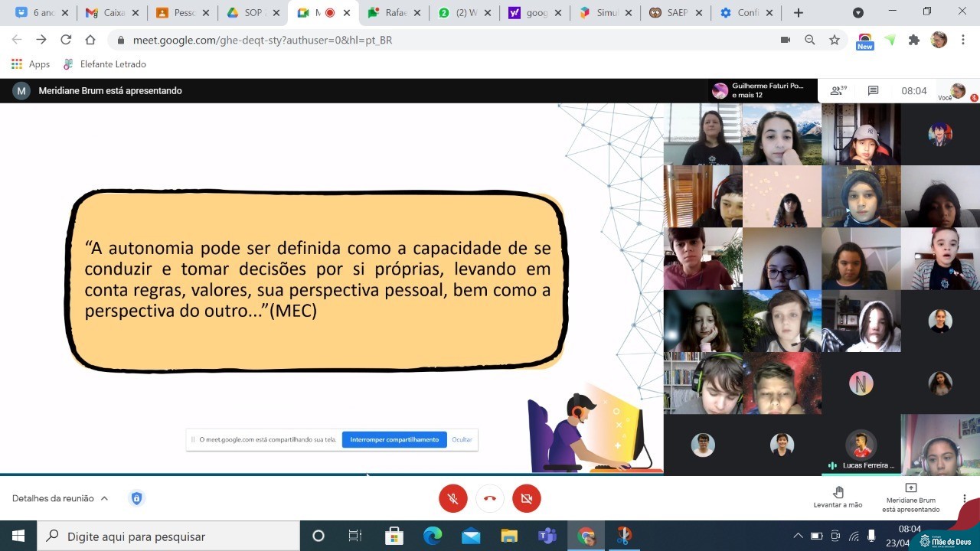980x551 pixels.
Task: Unmute the microphone button
Action: 452,498
